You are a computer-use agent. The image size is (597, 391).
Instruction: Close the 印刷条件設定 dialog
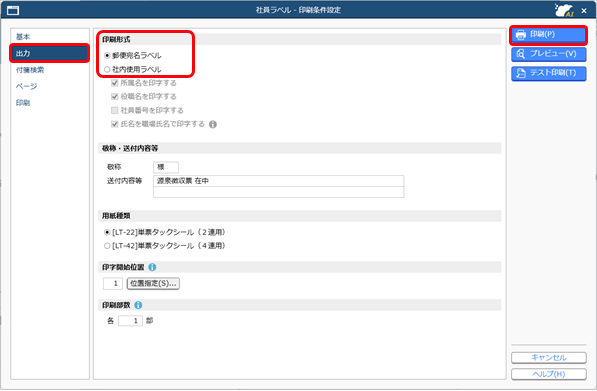tap(584, 11)
